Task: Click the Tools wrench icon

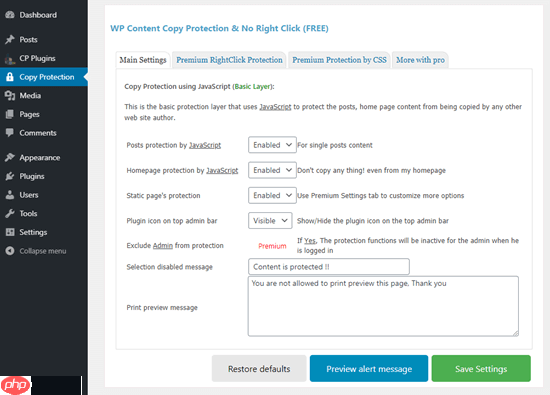Action: [10, 213]
